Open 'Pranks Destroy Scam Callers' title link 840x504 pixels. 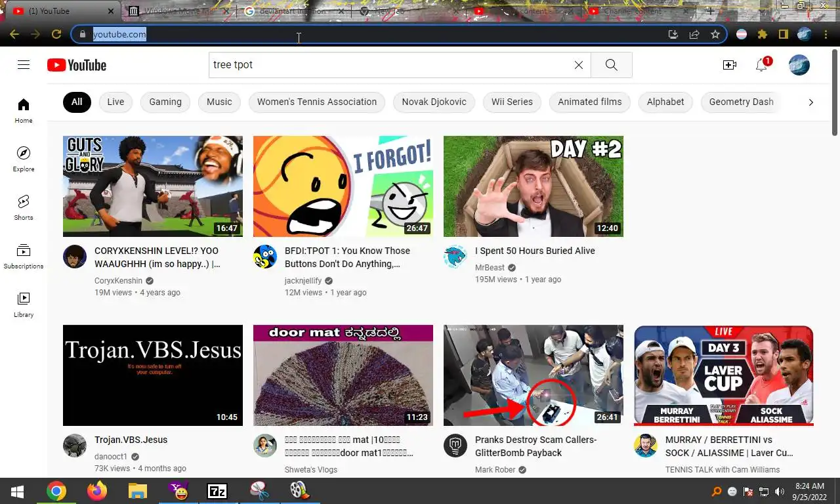click(x=535, y=446)
